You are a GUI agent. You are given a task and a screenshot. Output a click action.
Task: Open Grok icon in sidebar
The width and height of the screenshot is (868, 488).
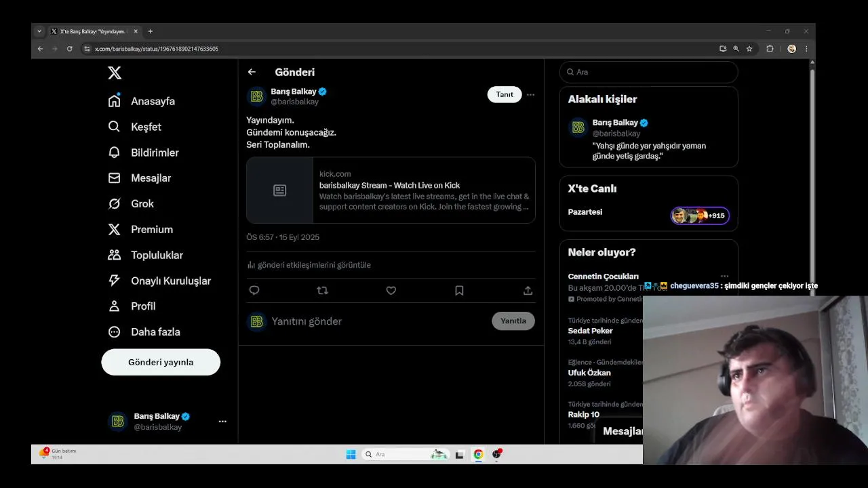[x=115, y=203]
